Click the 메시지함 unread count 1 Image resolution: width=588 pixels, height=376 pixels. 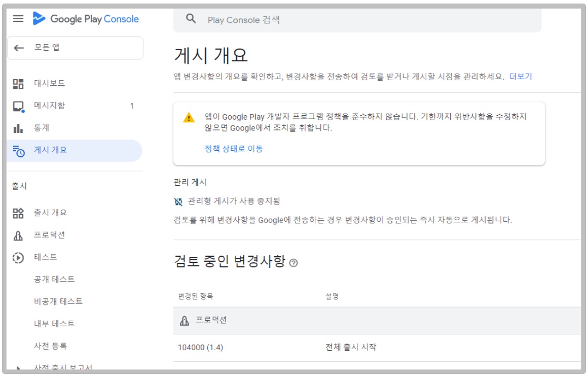[x=132, y=106]
